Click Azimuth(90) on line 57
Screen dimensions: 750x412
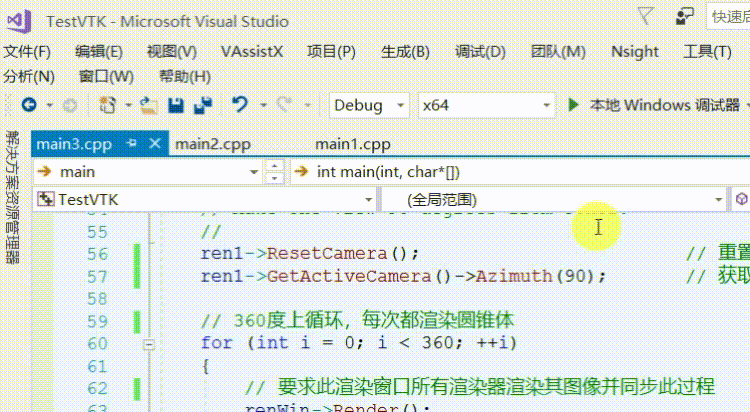pos(535,277)
